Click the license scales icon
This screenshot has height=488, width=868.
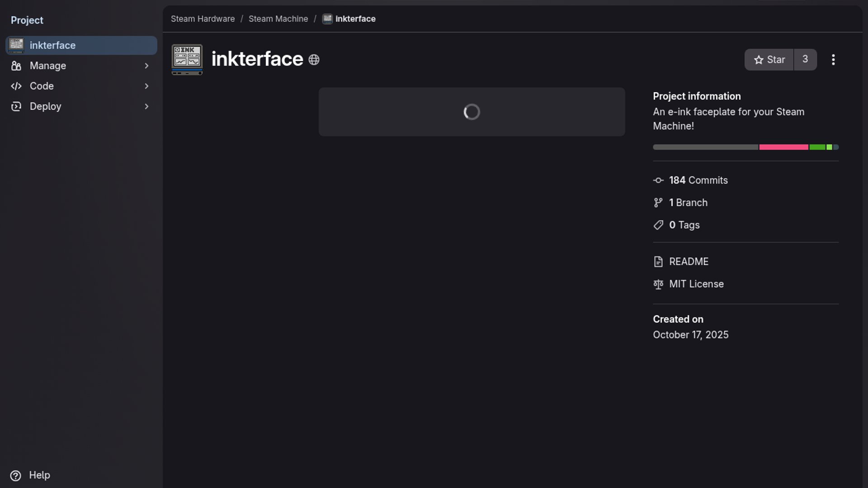tap(658, 284)
